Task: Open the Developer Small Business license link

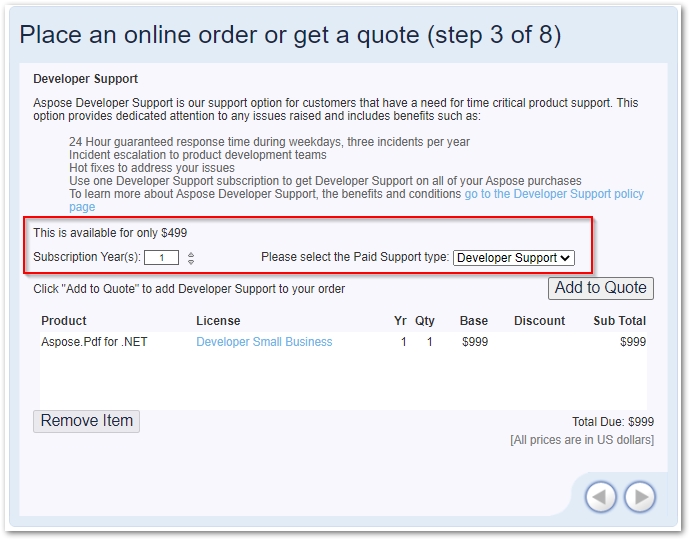Action: tap(264, 342)
